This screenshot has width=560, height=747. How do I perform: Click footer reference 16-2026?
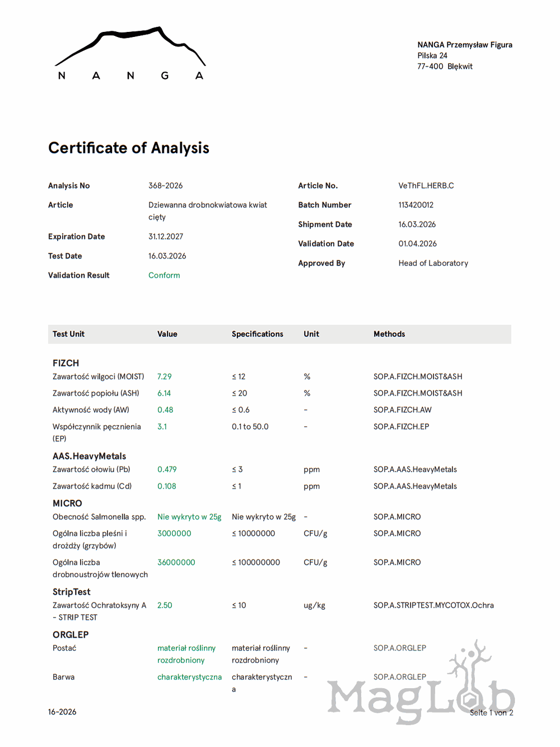[62, 712]
